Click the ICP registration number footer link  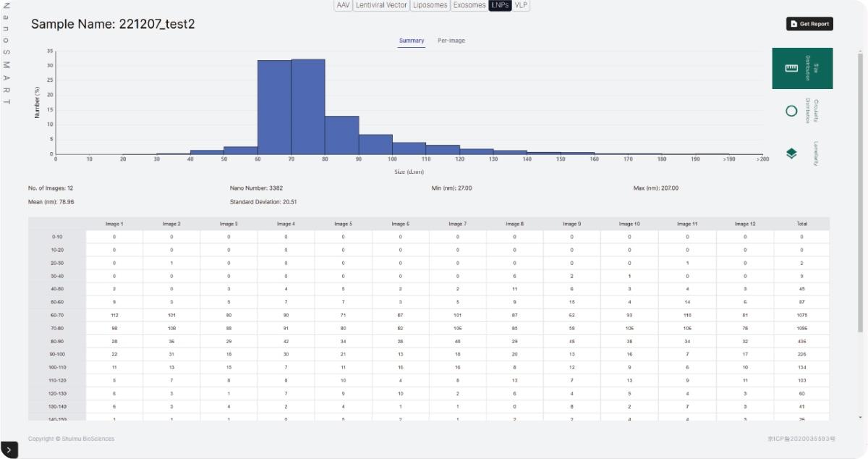tap(801, 439)
